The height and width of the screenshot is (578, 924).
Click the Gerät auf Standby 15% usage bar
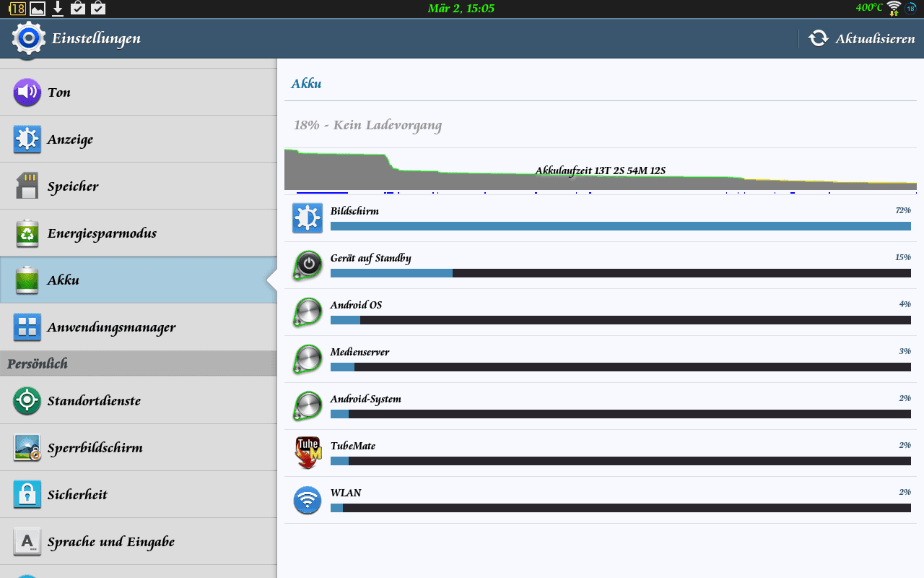(621, 273)
